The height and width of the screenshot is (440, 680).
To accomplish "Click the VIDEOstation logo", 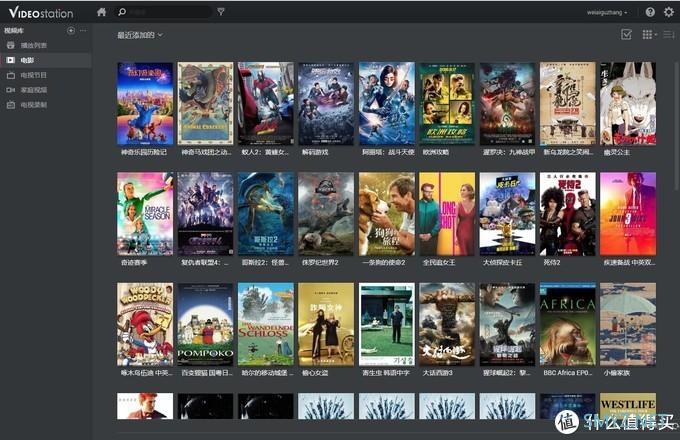I will [41, 13].
